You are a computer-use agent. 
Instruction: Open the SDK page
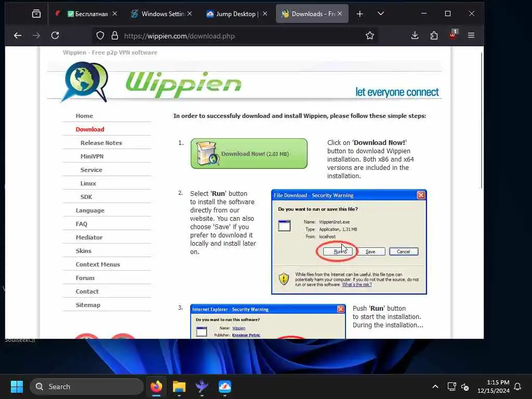pyautogui.click(x=86, y=197)
